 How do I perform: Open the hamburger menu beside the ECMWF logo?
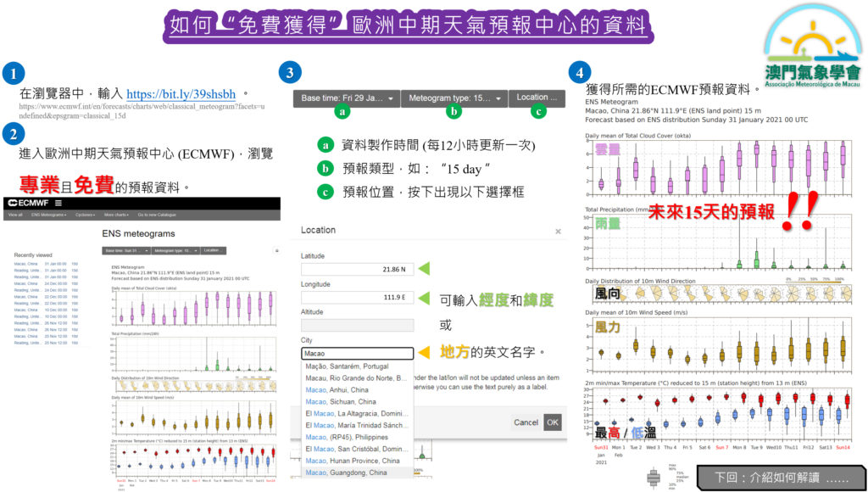click(58, 203)
